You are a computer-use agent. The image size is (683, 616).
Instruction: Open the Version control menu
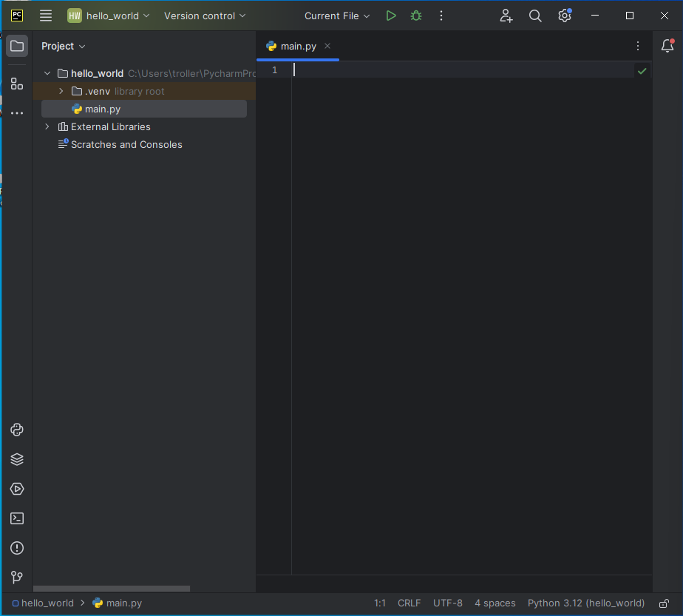[x=205, y=16]
